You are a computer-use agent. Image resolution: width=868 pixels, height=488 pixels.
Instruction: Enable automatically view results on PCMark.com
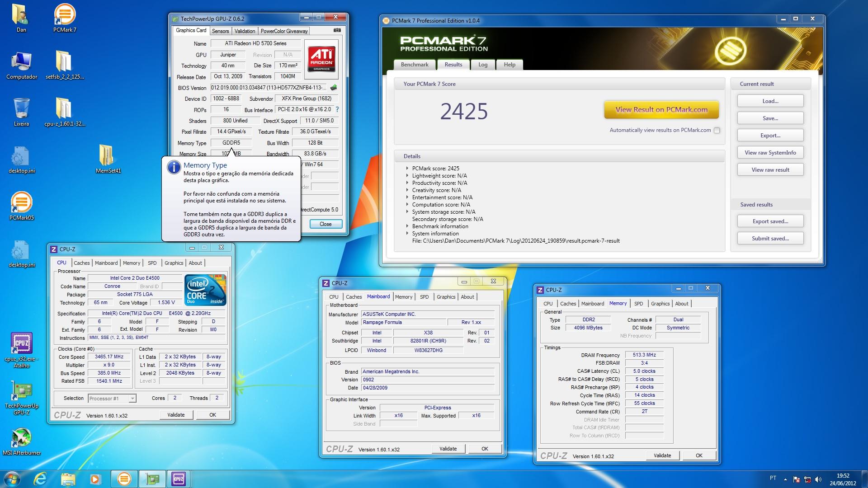717,130
